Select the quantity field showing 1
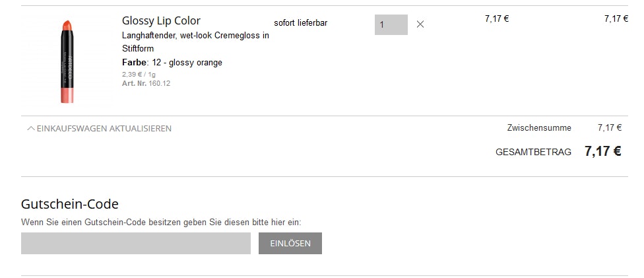The image size is (644, 278). click(391, 24)
